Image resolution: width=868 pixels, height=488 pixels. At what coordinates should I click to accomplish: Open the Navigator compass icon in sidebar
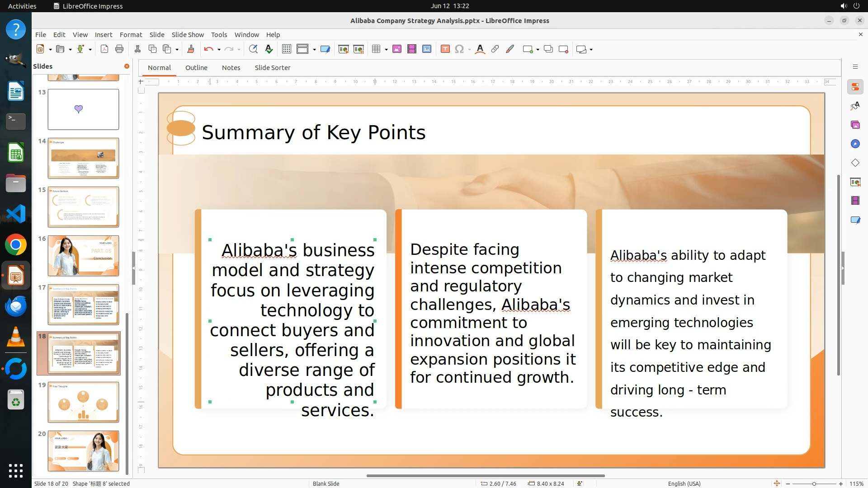click(855, 144)
